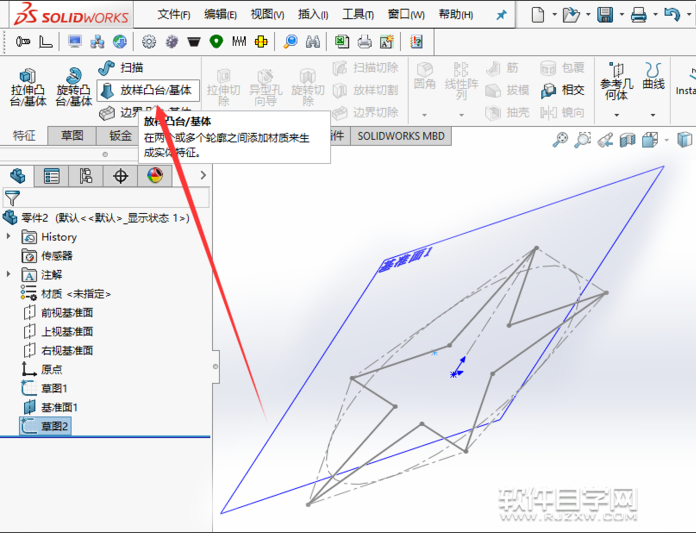This screenshot has width=696, height=533.
Task: Click the feature tree filter field
Action: tap(107, 198)
